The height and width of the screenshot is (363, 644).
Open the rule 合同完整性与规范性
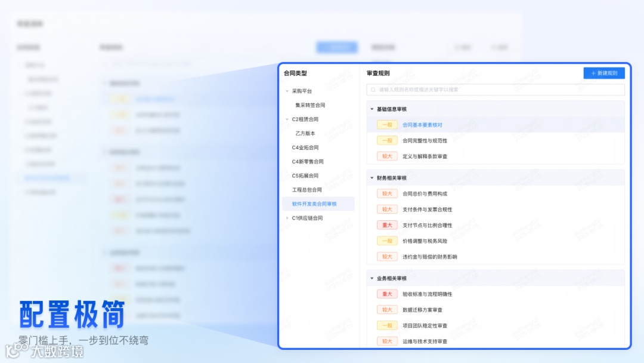(425, 140)
